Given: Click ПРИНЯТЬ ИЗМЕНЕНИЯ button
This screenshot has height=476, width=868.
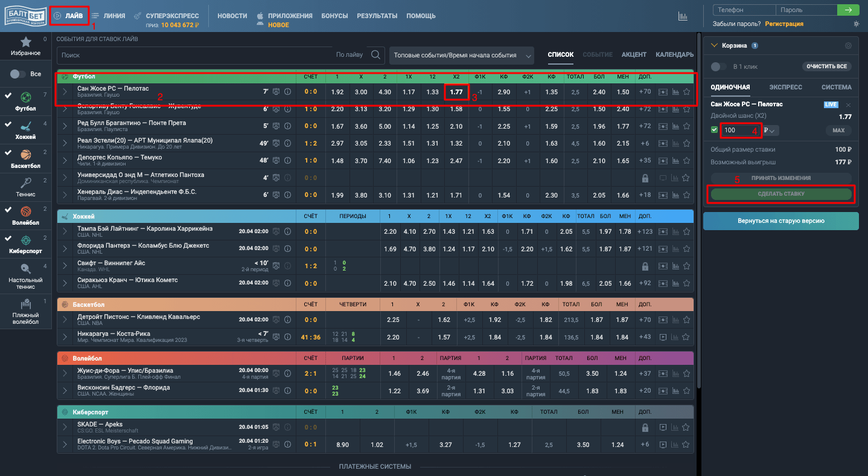Looking at the screenshot, I should [781, 178].
